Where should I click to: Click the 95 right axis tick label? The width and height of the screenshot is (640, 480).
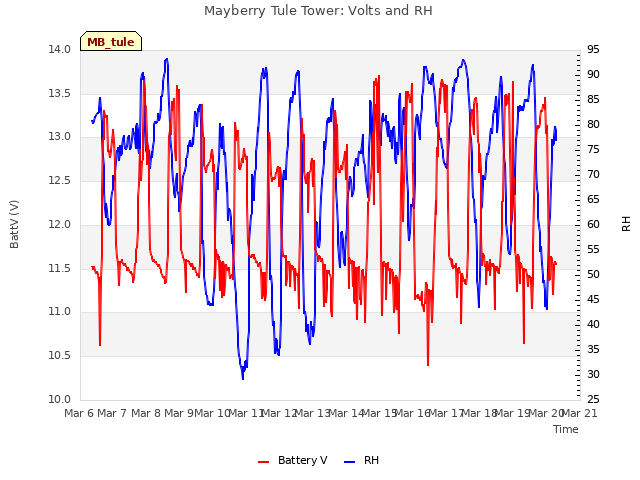[x=593, y=50]
